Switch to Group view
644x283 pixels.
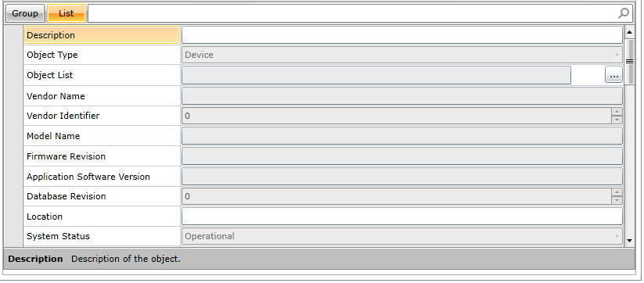point(25,13)
